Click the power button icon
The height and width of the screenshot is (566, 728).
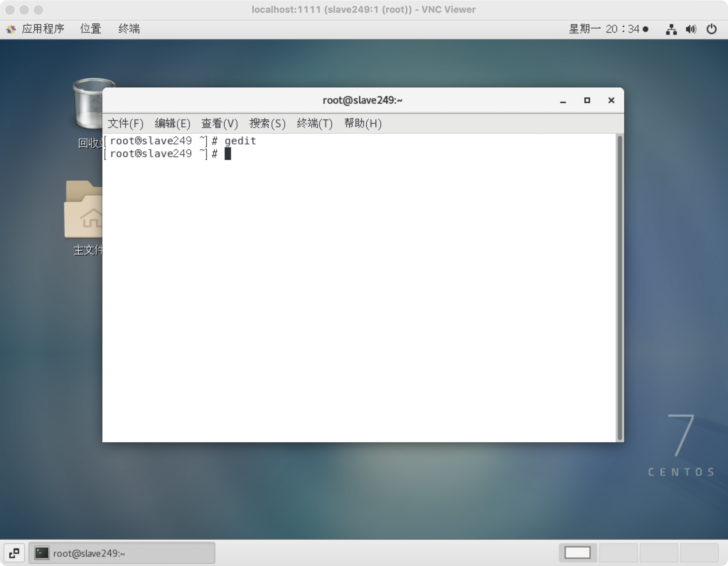712,29
